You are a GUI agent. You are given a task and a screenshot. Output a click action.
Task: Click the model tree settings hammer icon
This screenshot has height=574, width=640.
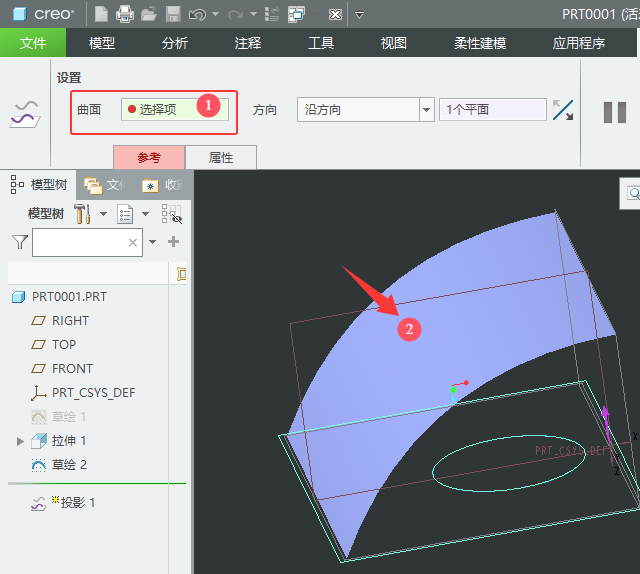point(82,214)
